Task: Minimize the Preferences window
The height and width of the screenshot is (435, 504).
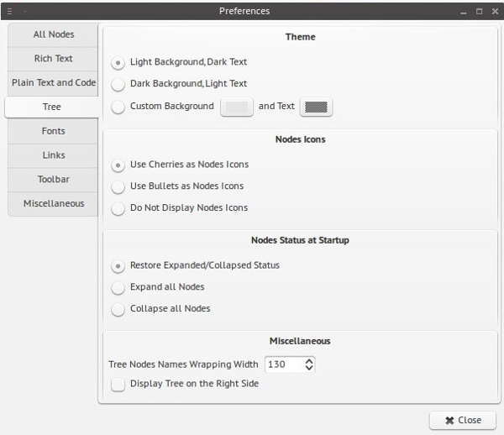Action: 463,12
